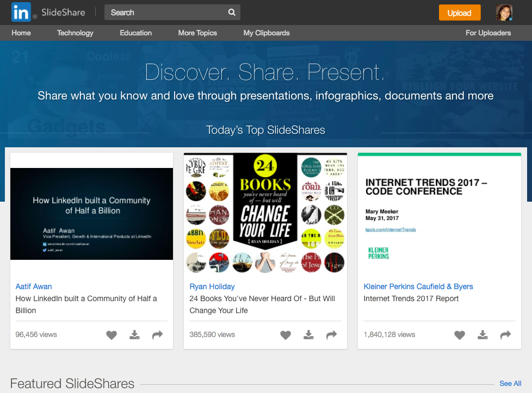This screenshot has width=532, height=393.
Task: Share the 24 Books slideshare
Action: 331,335
